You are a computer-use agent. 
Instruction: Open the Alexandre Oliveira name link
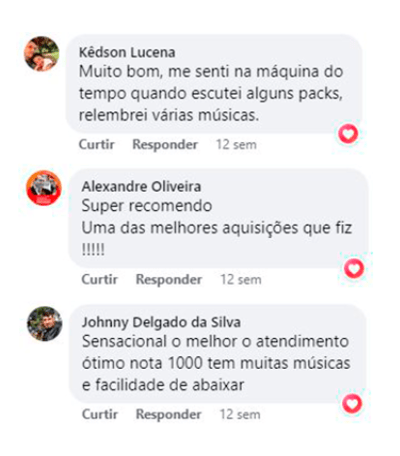pyautogui.click(x=141, y=187)
